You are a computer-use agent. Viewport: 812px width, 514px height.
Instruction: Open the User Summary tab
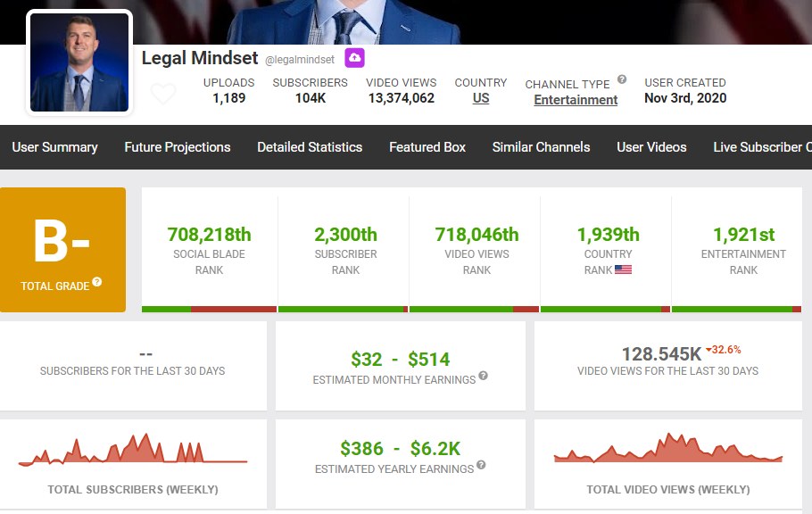[55, 147]
